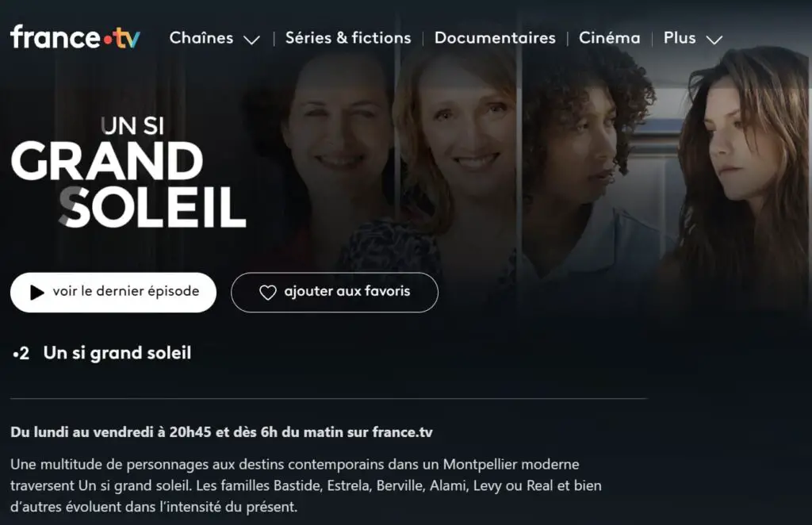Open Séries & fictions section

[x=348, y=38]
